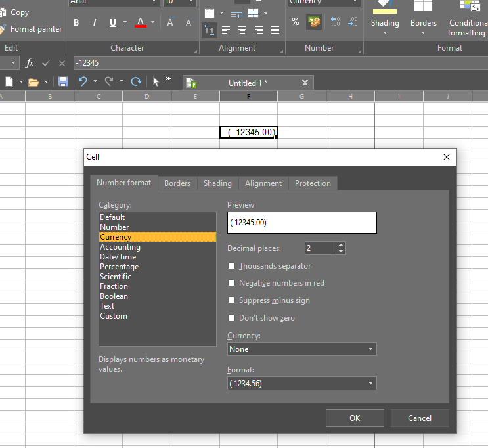The height and width of the screenshot is (448, 488).
Task: Click the percent format icon
Action: [296, 22]
